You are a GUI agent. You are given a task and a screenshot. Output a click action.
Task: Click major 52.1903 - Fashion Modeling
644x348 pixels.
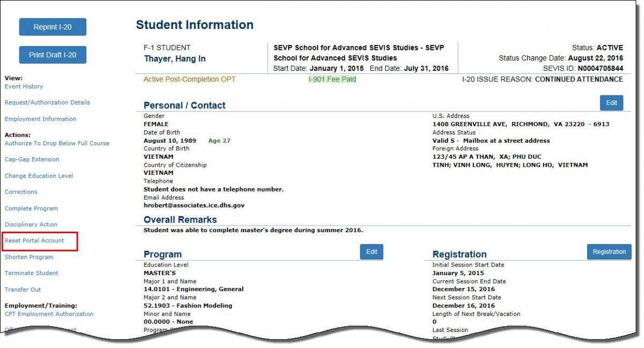click(188, 306)
